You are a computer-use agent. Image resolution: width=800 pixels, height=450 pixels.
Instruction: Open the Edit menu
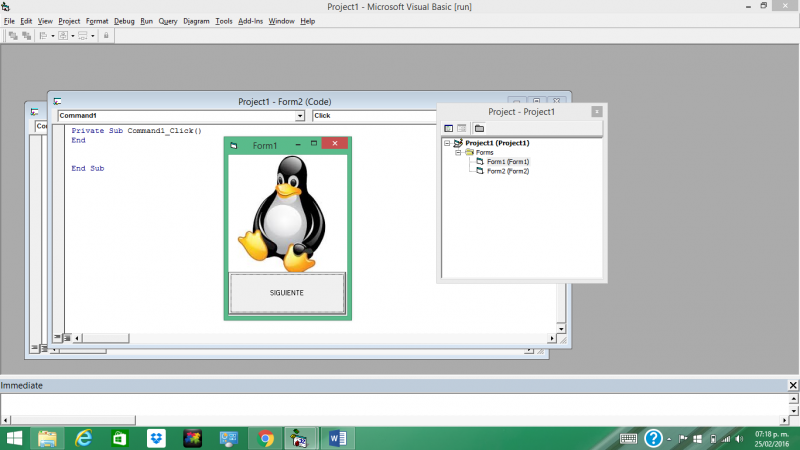(x=26, y=21)
